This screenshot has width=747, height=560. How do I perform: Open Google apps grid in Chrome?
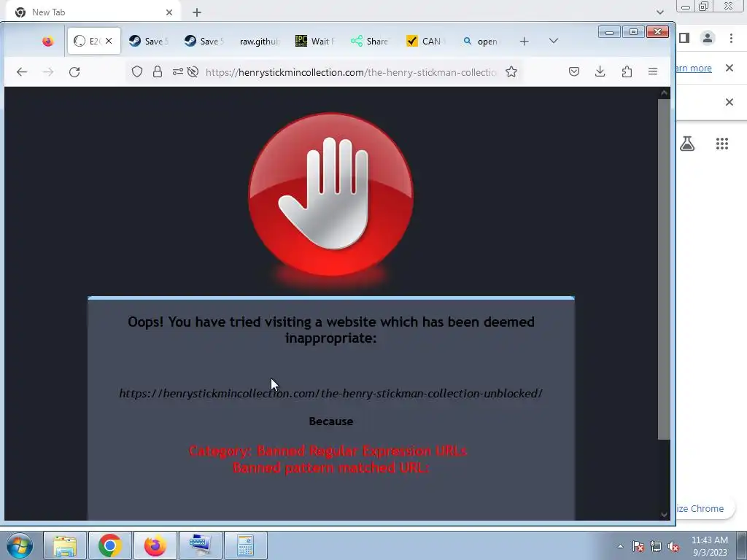pyautogui.click(x=722, y=144)
